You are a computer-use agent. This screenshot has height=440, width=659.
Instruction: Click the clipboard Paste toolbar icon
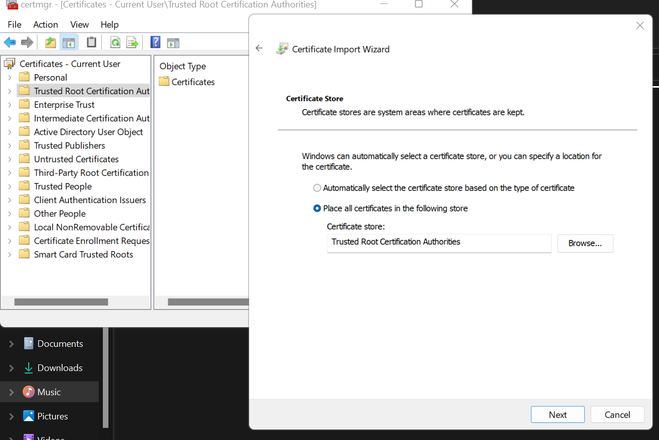point(91,42)
